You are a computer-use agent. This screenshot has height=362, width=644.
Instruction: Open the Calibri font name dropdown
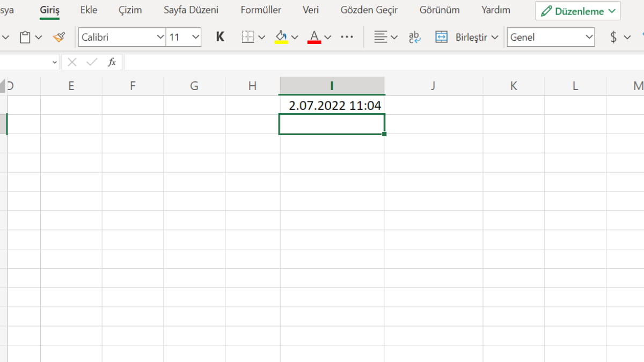click(x=160, y=37)
